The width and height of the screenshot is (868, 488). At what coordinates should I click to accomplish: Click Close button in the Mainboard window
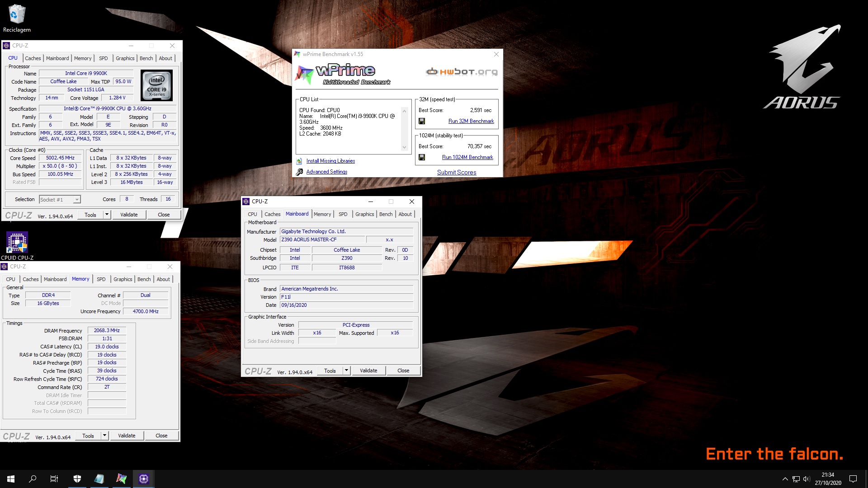(x=403, y=371)
